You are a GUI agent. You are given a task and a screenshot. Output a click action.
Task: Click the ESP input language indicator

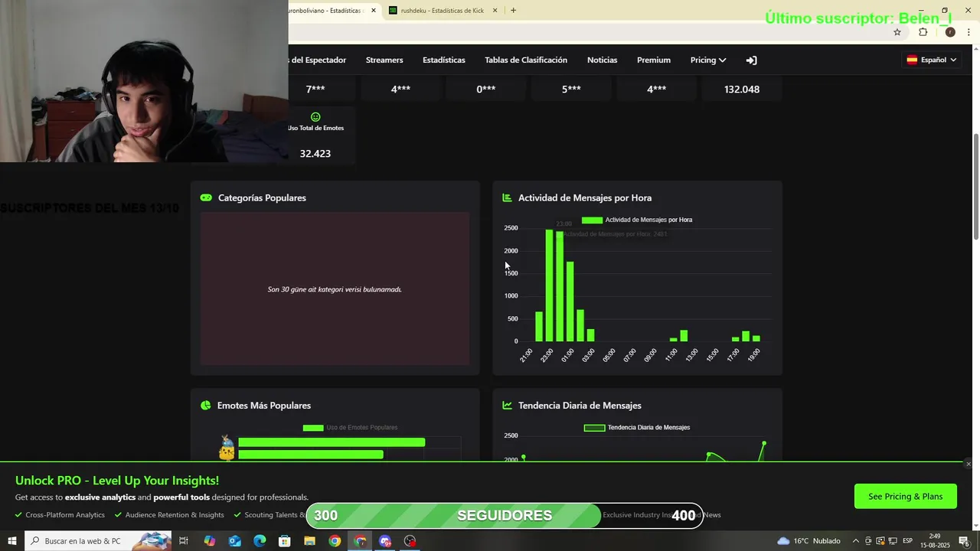[x=907, y=541]
